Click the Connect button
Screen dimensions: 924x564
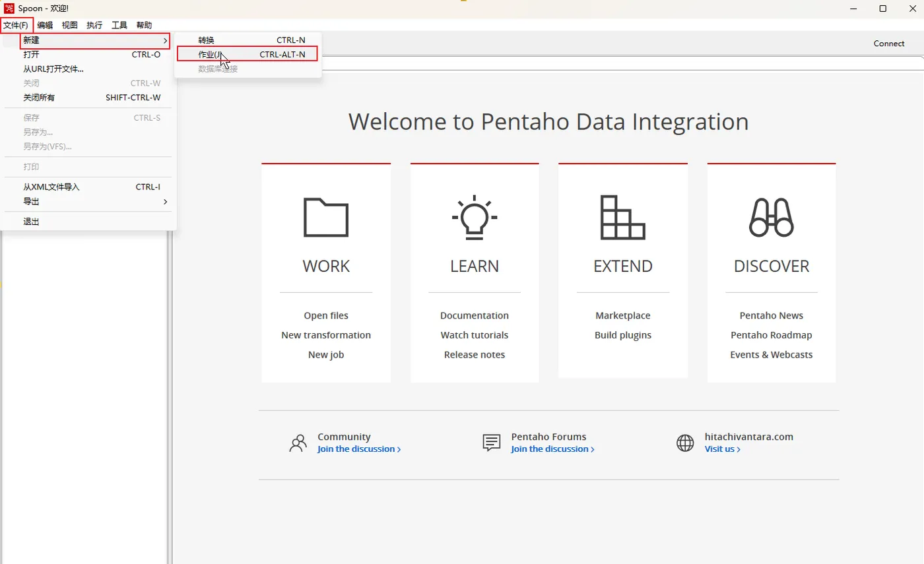889,44
